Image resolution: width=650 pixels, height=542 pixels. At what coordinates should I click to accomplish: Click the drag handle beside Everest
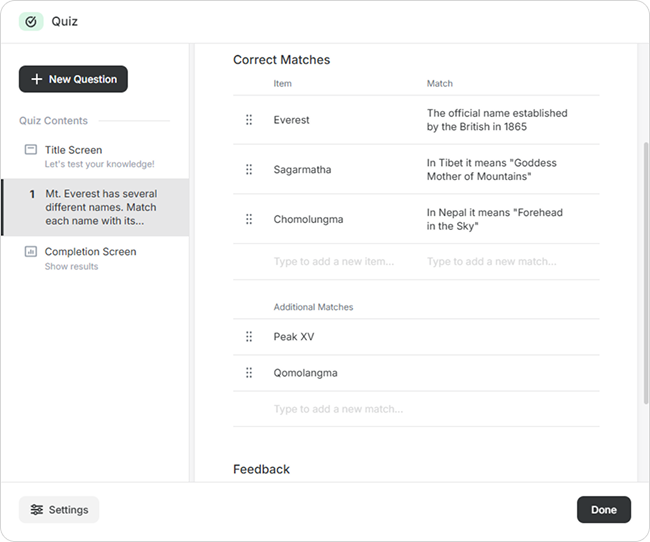coord(249,120)
